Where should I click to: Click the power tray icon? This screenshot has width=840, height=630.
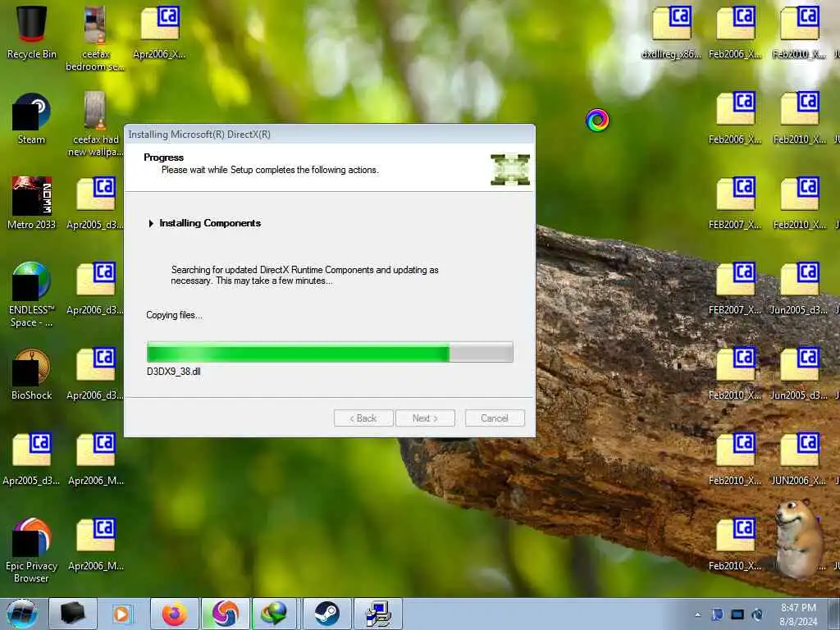(757, 614)
